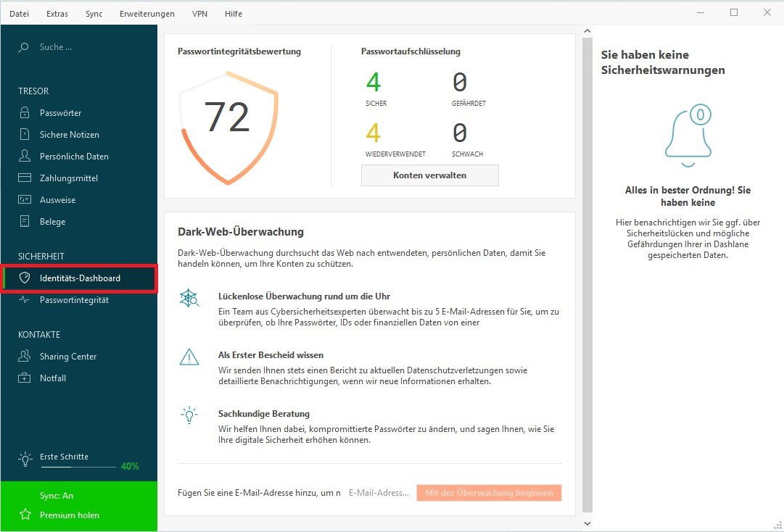
Task: Click the ID card icon beside Ausweise
Action: (x=25, y=200)
